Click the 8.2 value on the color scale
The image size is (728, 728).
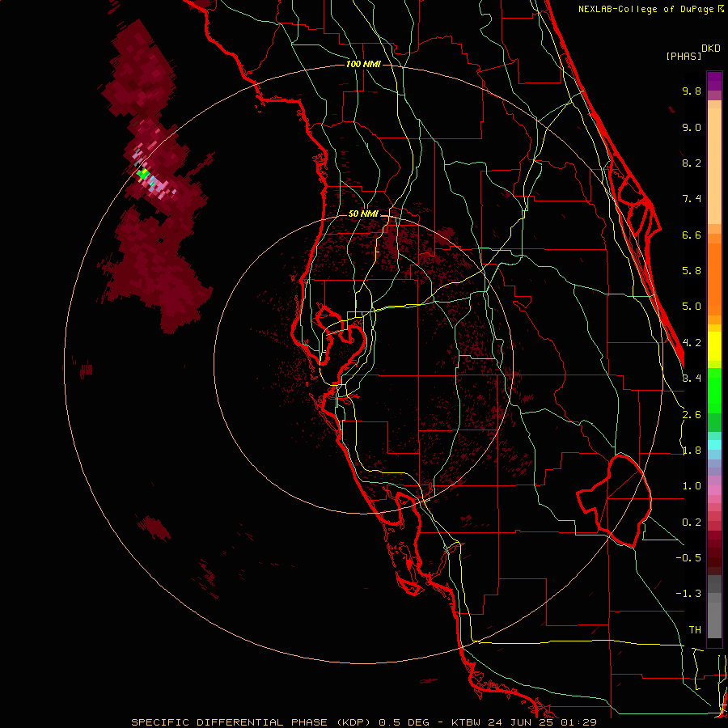click(x=692, y=163)
